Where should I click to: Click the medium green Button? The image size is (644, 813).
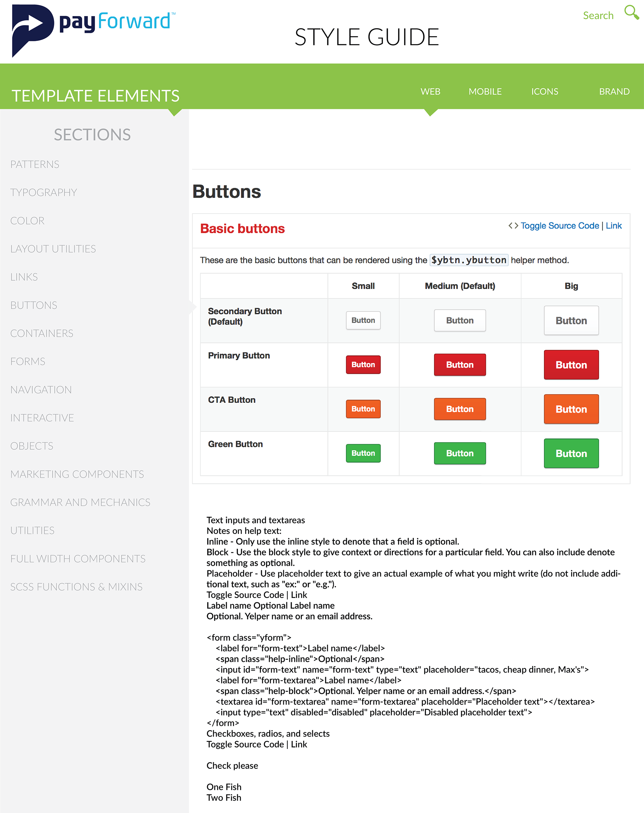pos(460,453)
